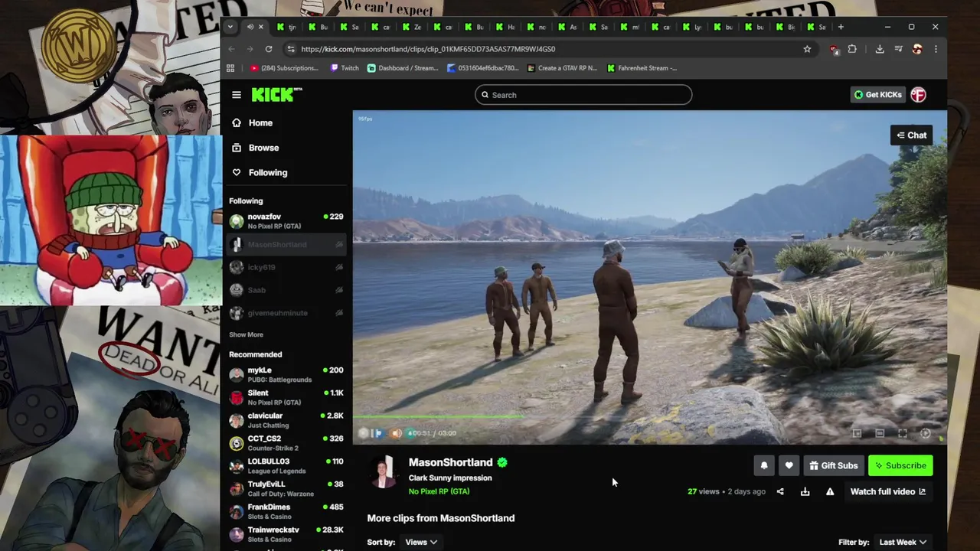Mute the video player volume

tap(396, 433)
